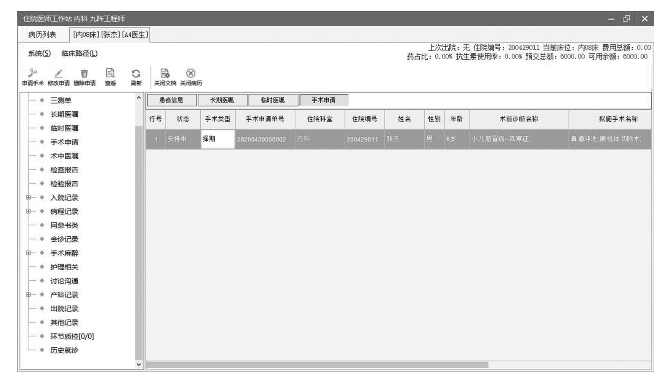Click the horizontal scrollbar under the table
The height and width of the screenshot is (381, 667).
point(317,365)
